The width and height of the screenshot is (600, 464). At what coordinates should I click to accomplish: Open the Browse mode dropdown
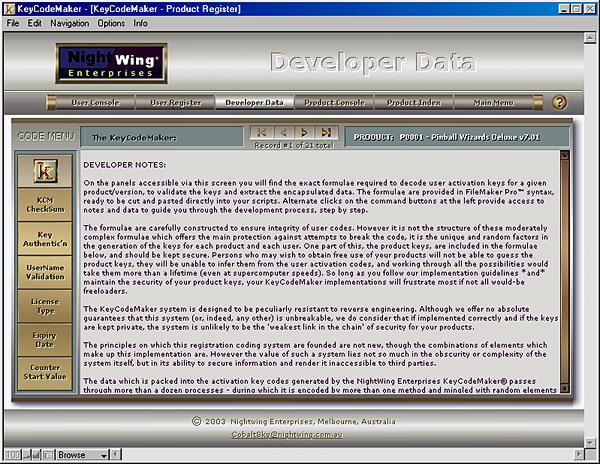(x=82, y=455)
